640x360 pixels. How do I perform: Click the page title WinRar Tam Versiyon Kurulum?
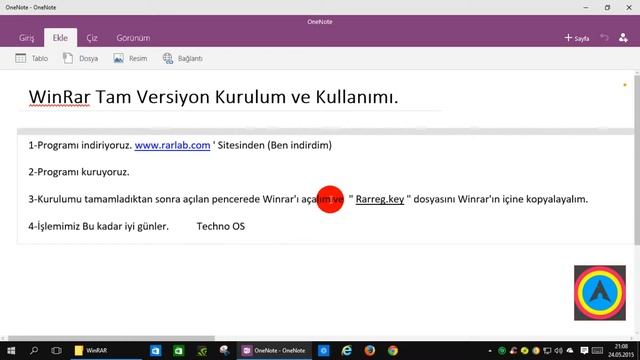pyautogui.click(x=213, y=97)
